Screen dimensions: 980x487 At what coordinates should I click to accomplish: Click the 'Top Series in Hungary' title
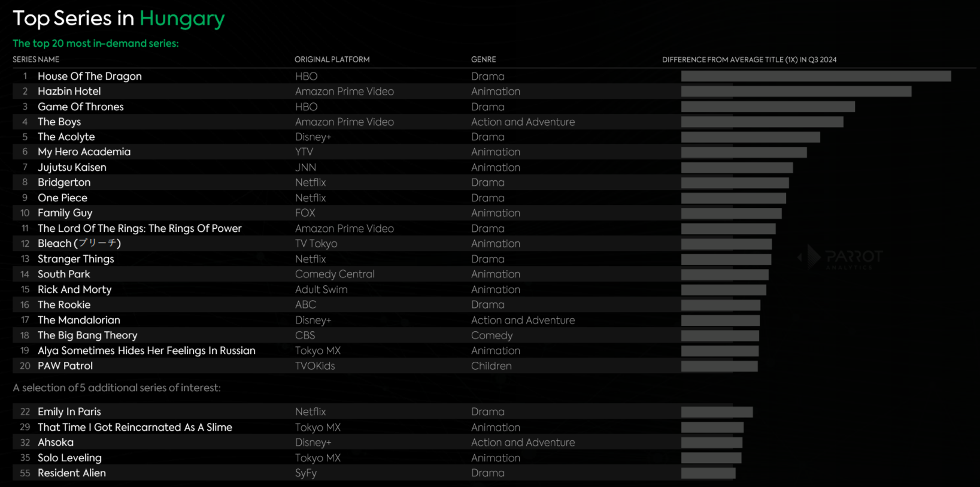point(119,19)
